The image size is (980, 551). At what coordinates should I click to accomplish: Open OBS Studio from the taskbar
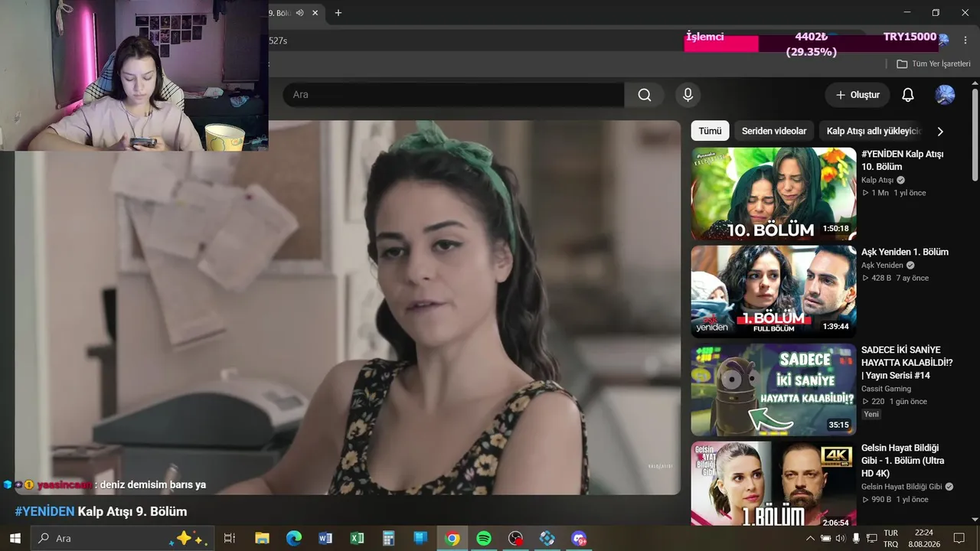[x=516, y=538]
